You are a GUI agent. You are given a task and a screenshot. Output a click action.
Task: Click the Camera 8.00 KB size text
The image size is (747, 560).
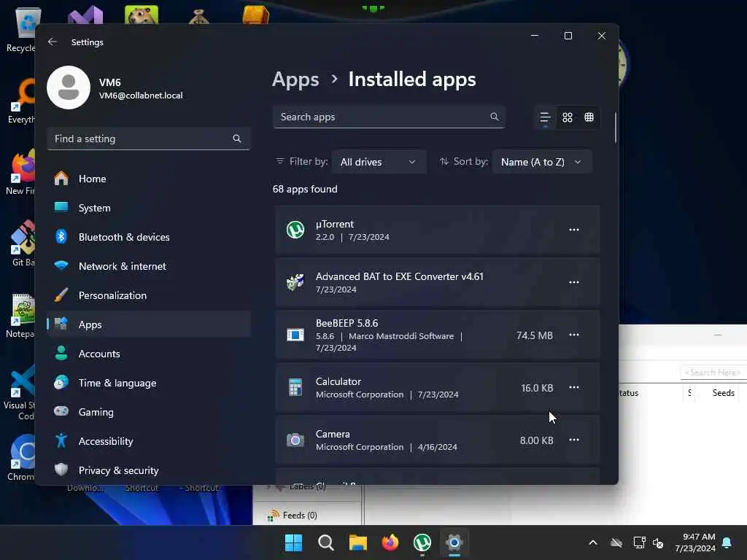536,440
